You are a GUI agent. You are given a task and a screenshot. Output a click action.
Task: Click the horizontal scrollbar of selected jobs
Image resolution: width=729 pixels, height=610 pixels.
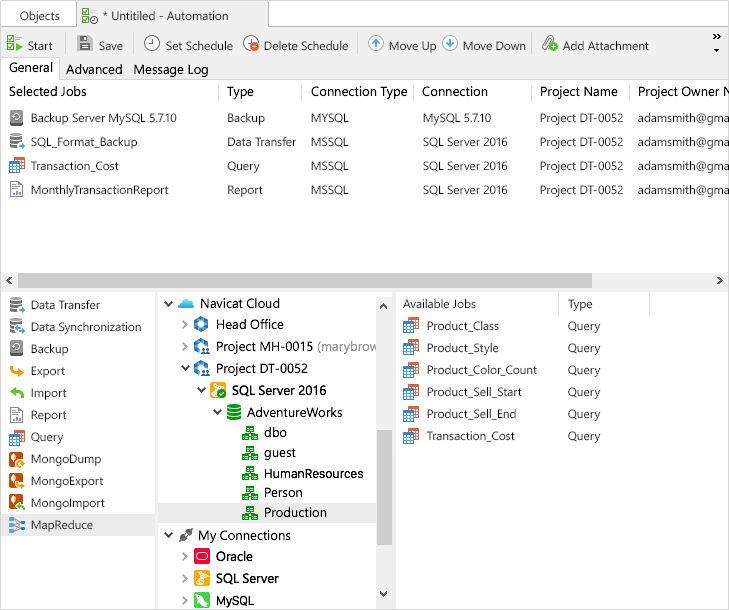pyautogui.click(x=300, y=280)
